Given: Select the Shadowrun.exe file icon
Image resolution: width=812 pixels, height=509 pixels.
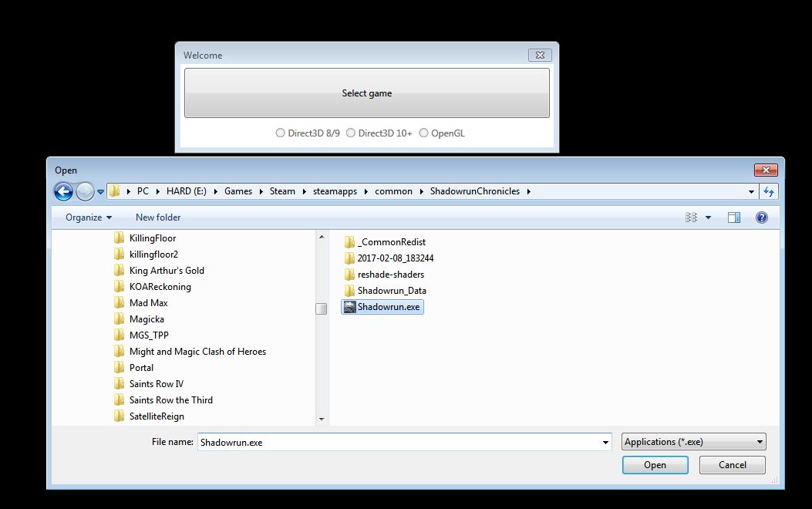Looking at the screenshot, I should [x=349, y=307].
